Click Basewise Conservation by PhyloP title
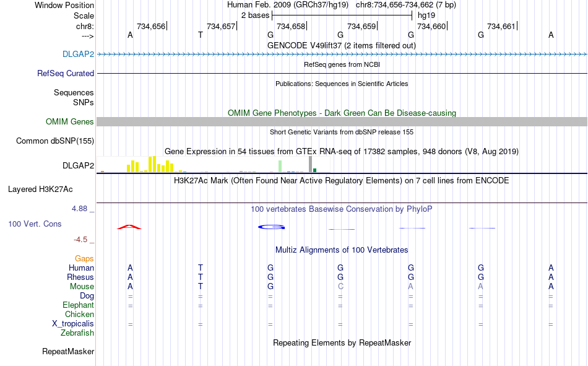 (342, 209)
